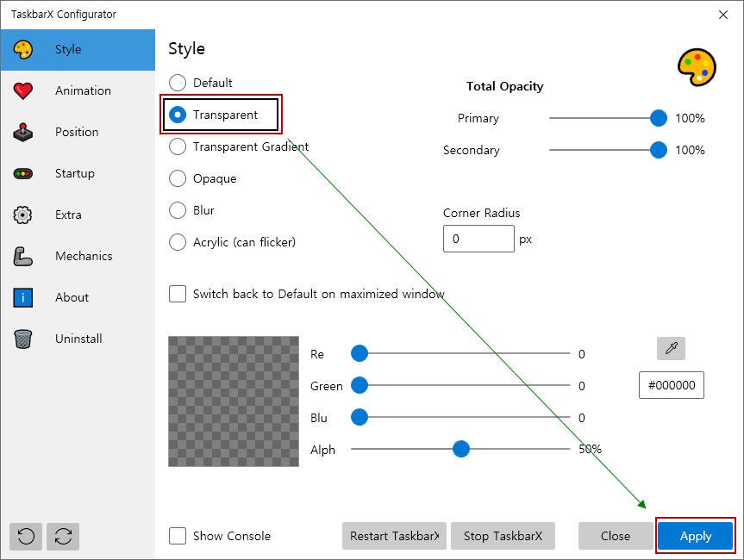This screenshot has width=744, height=560.
Task: Click the Animation heart icon
Action: point(22,90)
